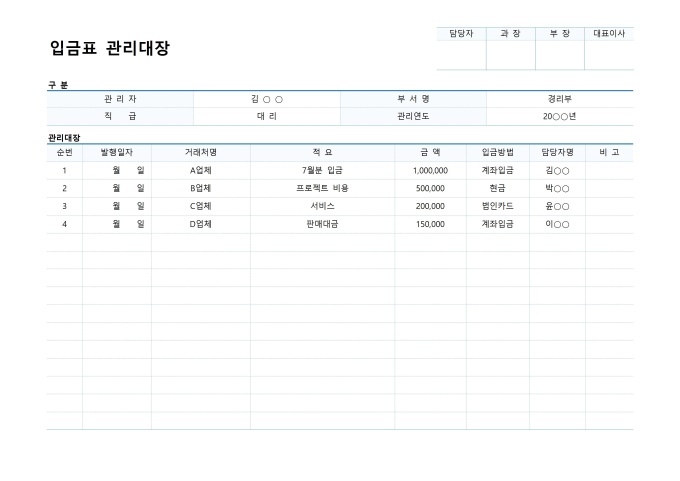Click the empty 비고 cell in A업체 row

pos(609,170)
